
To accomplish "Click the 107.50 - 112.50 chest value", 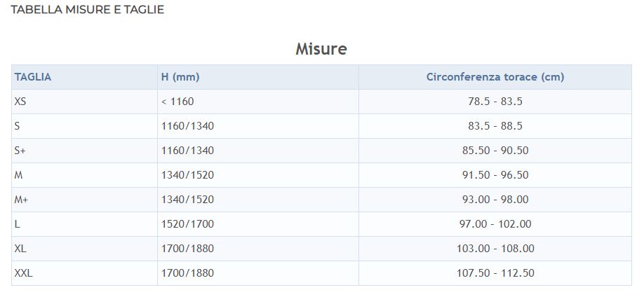I will [495, 273].
